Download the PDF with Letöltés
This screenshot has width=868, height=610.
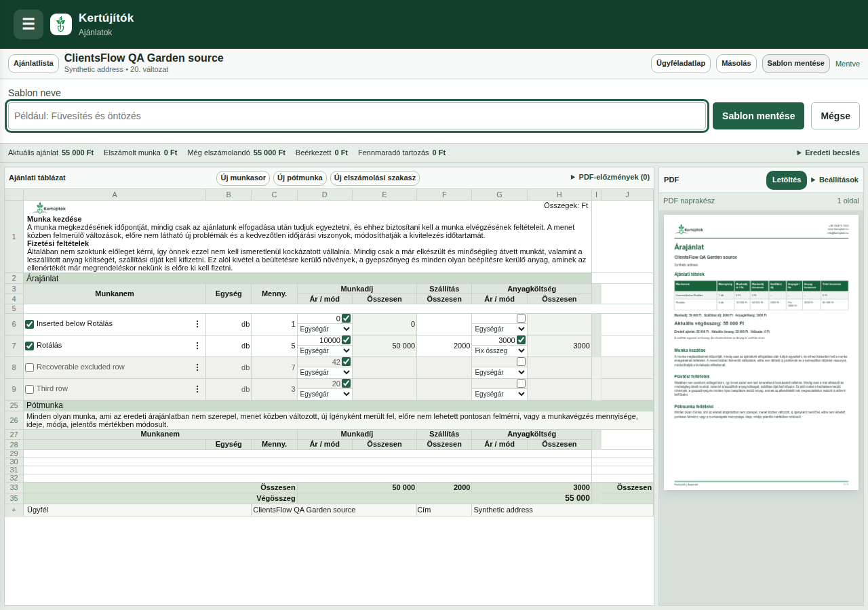(x=787, y=180)
